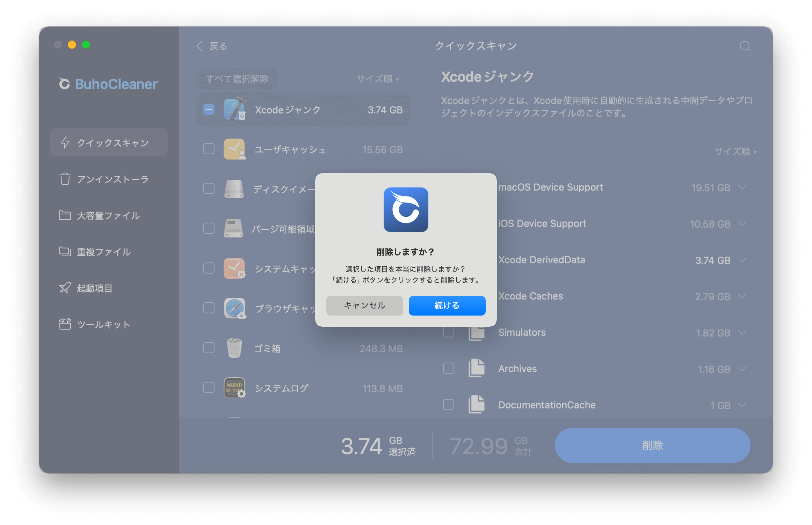Click the trash bin ゴミ箱 icon

click(x=234, y=348)
